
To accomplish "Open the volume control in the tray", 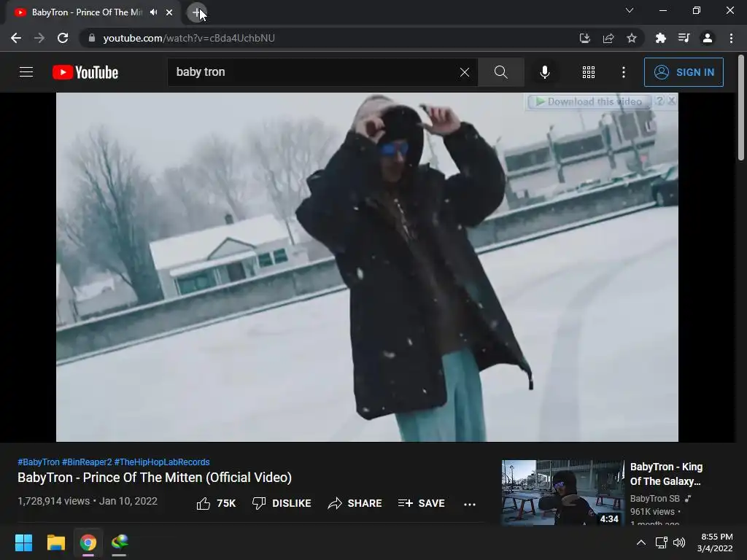I will [679, 542].
